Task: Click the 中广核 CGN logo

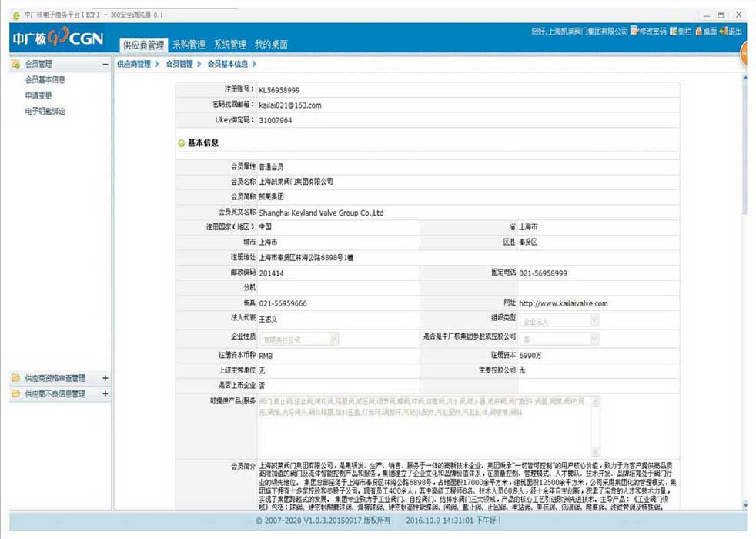Action: coord(58,38)
